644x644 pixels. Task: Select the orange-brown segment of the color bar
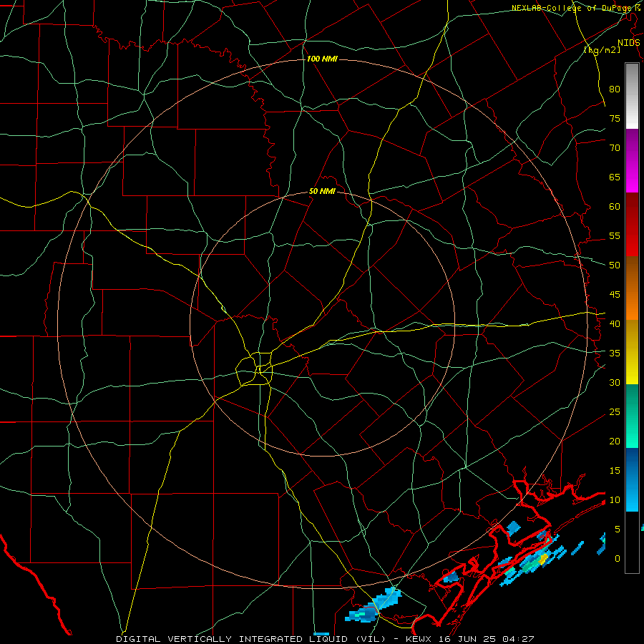632,288
